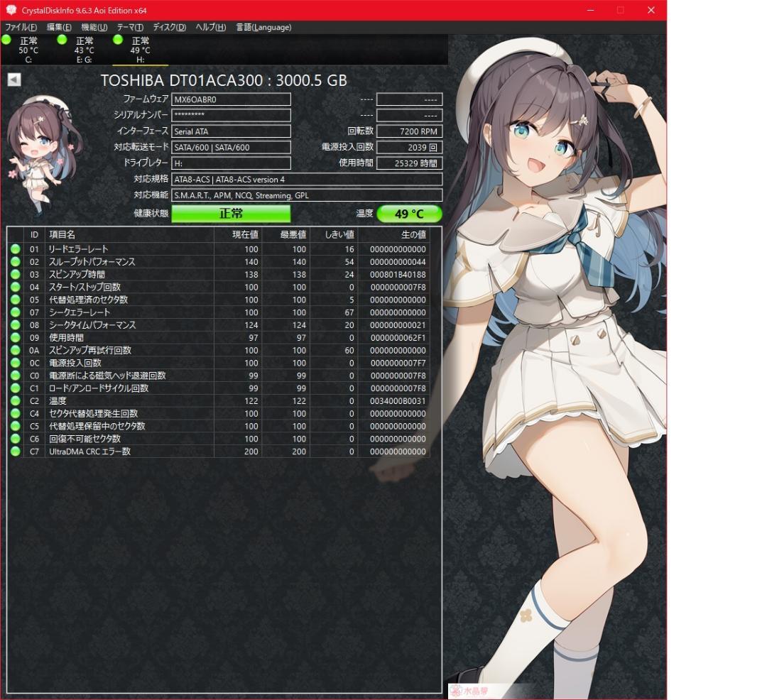Click the status dot beside 代替処理済のセクタ数
Viewport: 767px width, 700px height.
click(16, 300)
